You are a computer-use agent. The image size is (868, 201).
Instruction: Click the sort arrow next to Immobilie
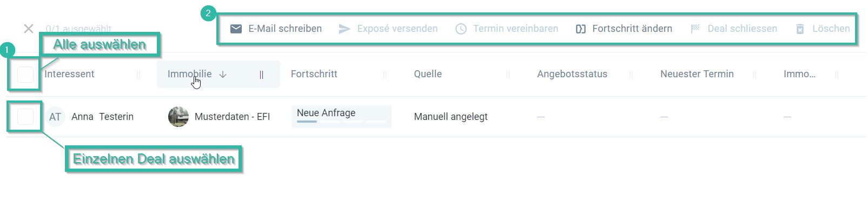pos(223,75)
